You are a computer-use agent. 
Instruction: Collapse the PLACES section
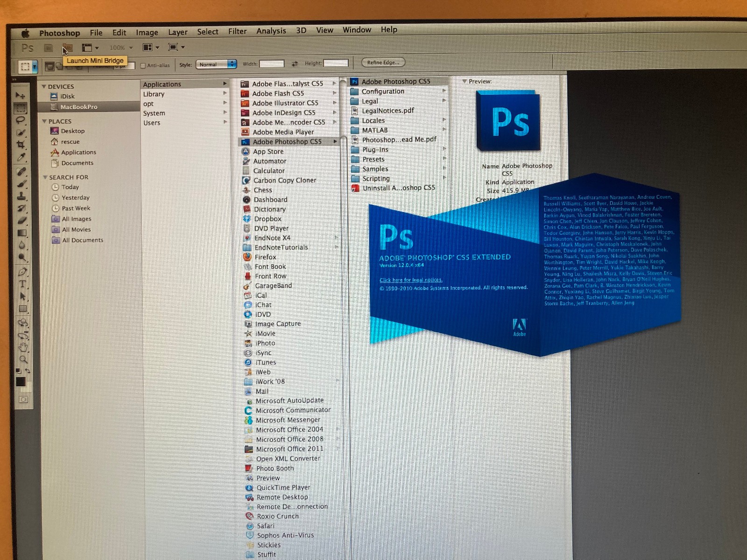tap(44, 121)
